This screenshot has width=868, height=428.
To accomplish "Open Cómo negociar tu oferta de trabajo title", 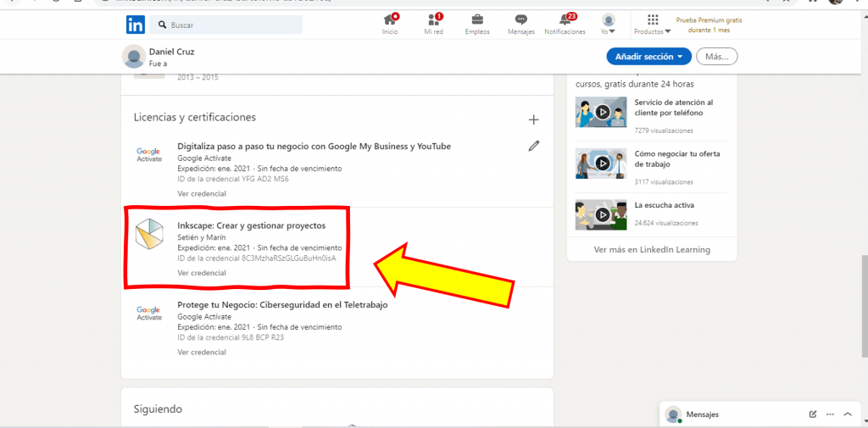I will 677,158.
